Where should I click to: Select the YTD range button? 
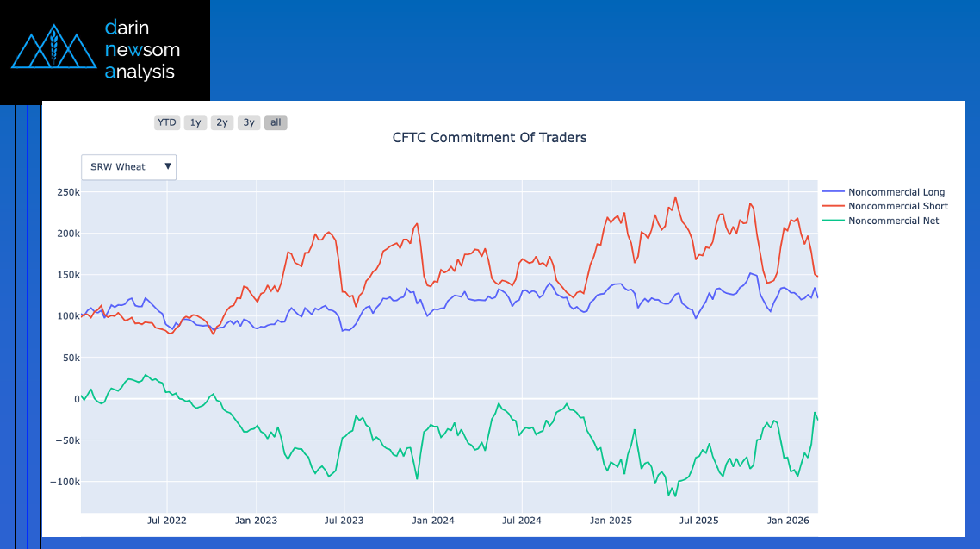coord(167,122)
